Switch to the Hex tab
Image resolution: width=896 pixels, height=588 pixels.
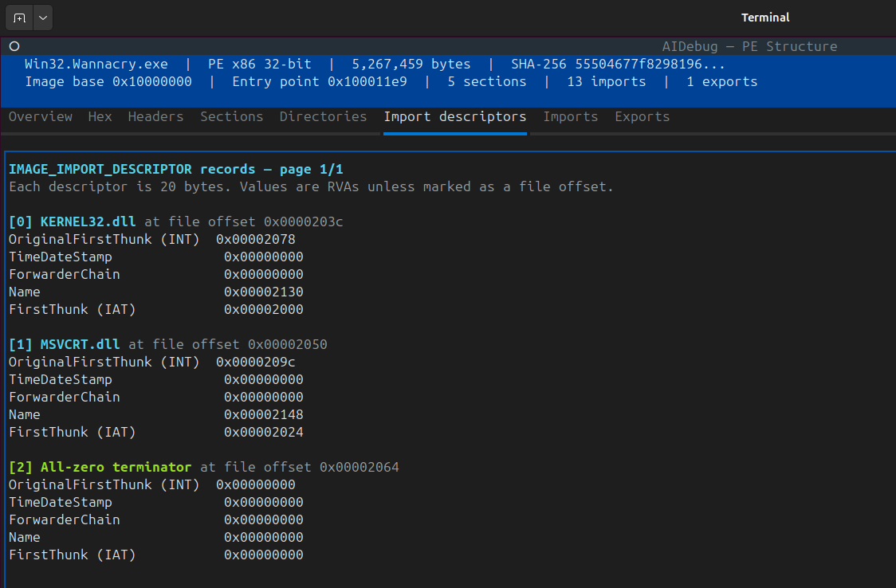click(100, 116)
